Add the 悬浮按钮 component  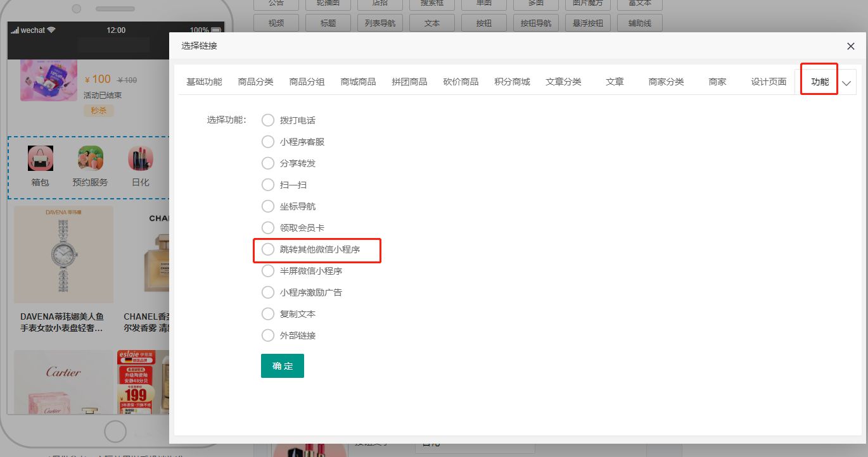[587, 23]
